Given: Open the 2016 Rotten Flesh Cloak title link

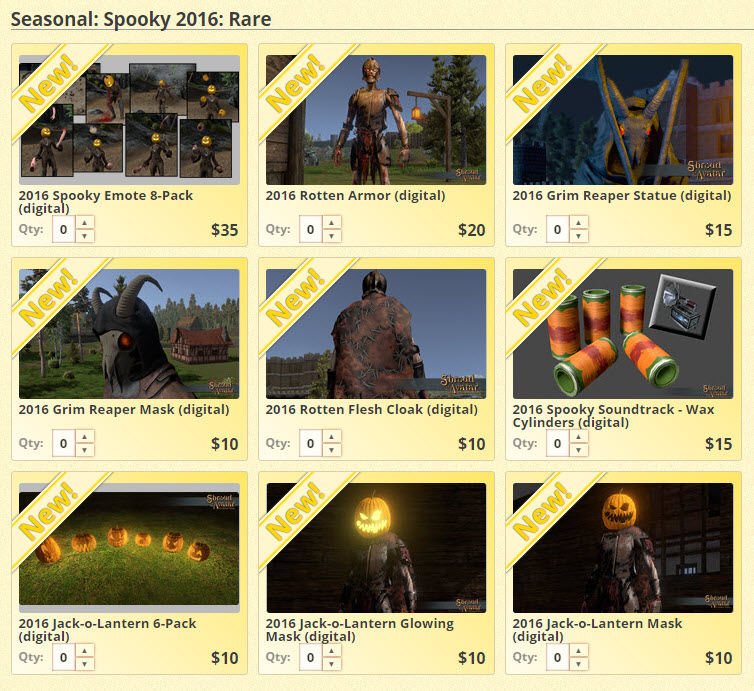Looking at the screenshot, I should [x=372, y=410].
